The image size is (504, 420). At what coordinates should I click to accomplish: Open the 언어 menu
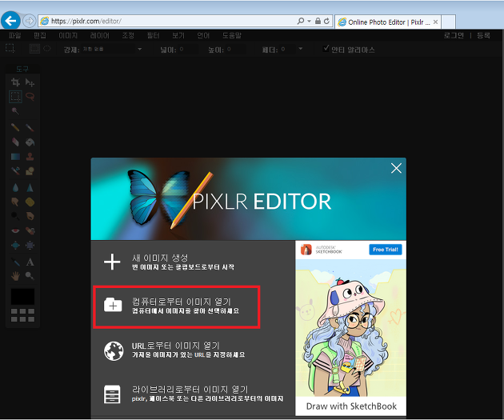tap(203, 35)
